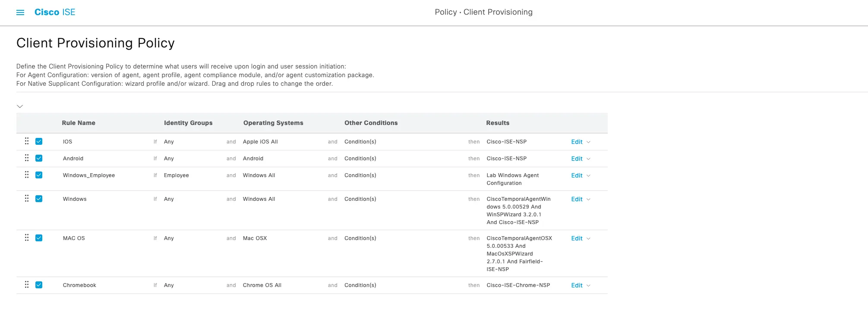Click the Employee identity group cell
Viewport: 868px width, 312px height.
[177, 175]
